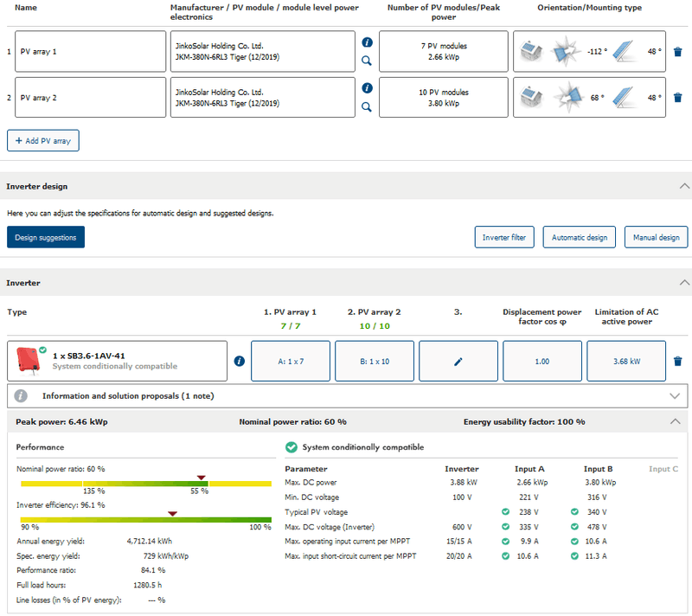Delete PV array 1 with trash icon
This screenshot has height=616, width=692.
click(677, 52)
